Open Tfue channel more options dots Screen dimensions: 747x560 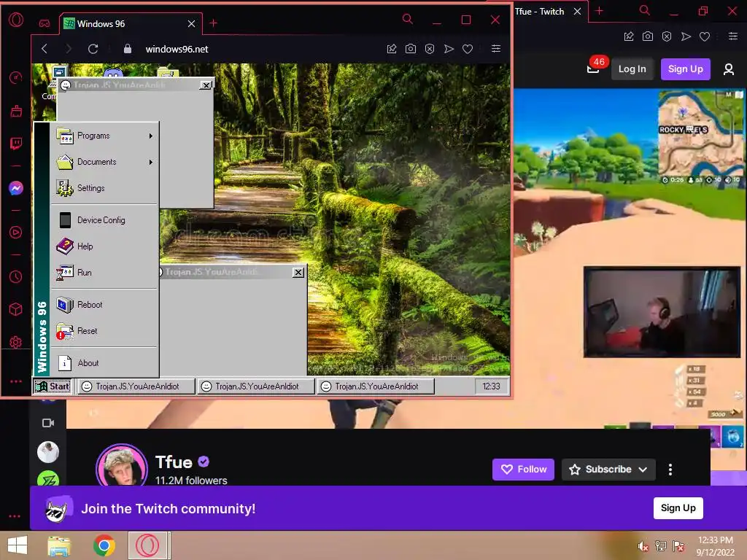point(670,470)
